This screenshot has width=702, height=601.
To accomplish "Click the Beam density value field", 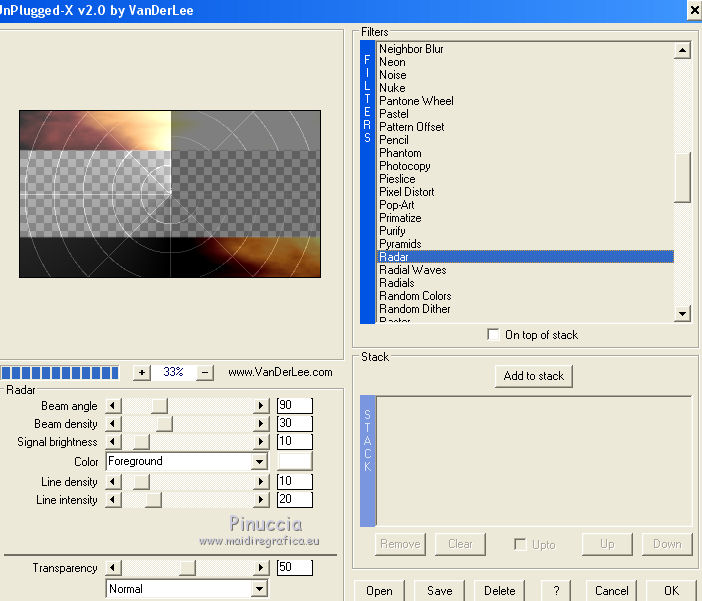I will tap(295, 423).
